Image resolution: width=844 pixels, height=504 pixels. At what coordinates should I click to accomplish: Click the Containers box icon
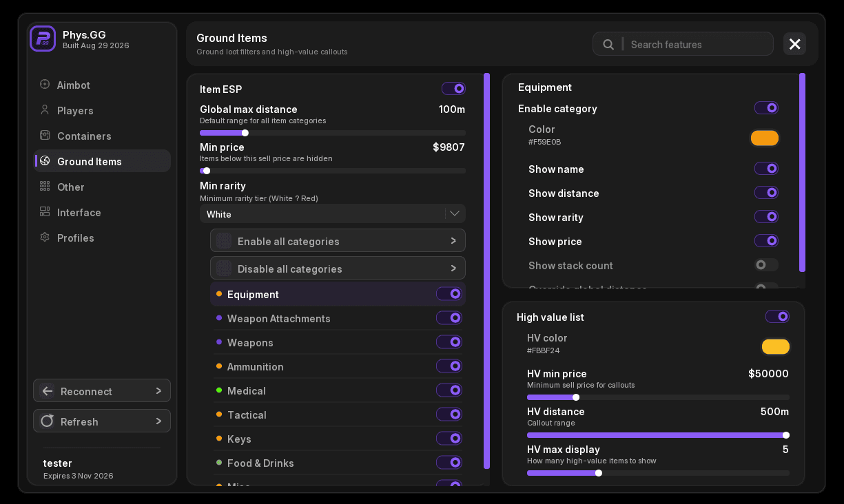point(45,136)
